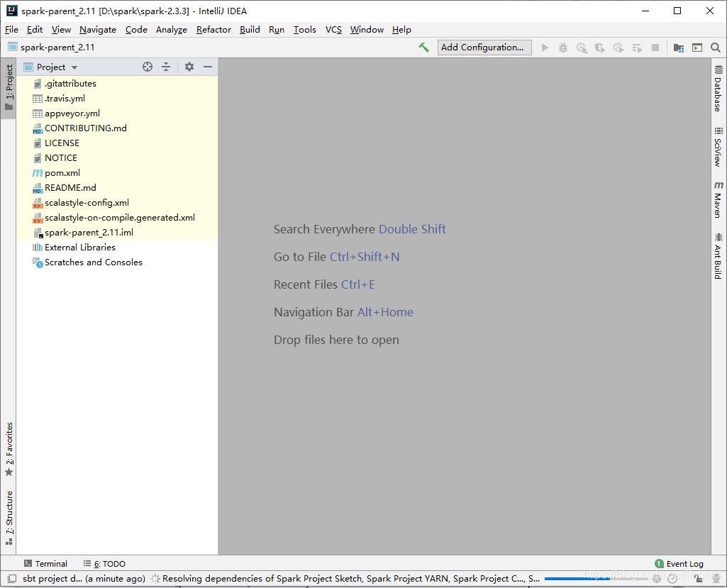Select NOTICE file in project tree
727x588 pixels.
point(117,157)
